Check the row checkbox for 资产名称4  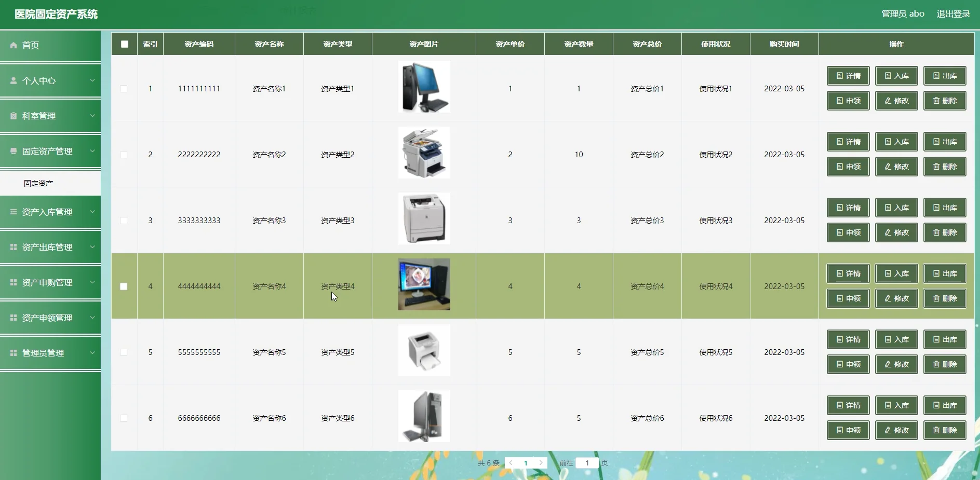(x=124, y=286)
